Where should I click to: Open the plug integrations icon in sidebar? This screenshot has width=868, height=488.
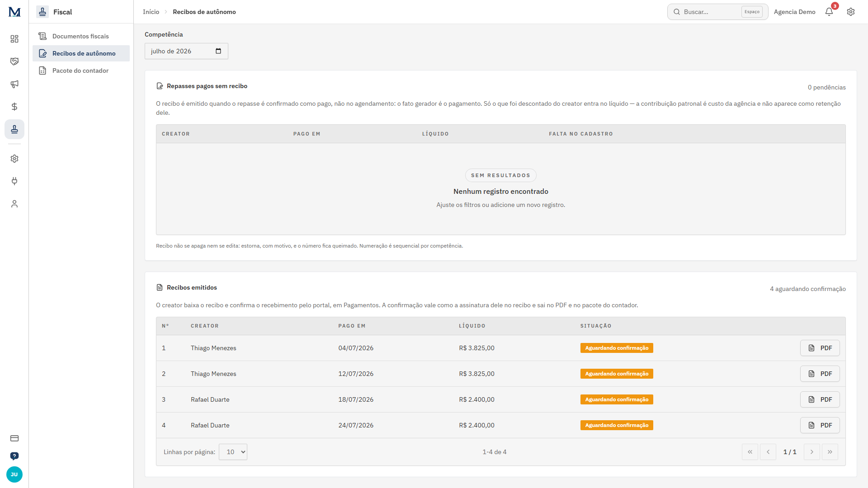[x=14, y=181]
